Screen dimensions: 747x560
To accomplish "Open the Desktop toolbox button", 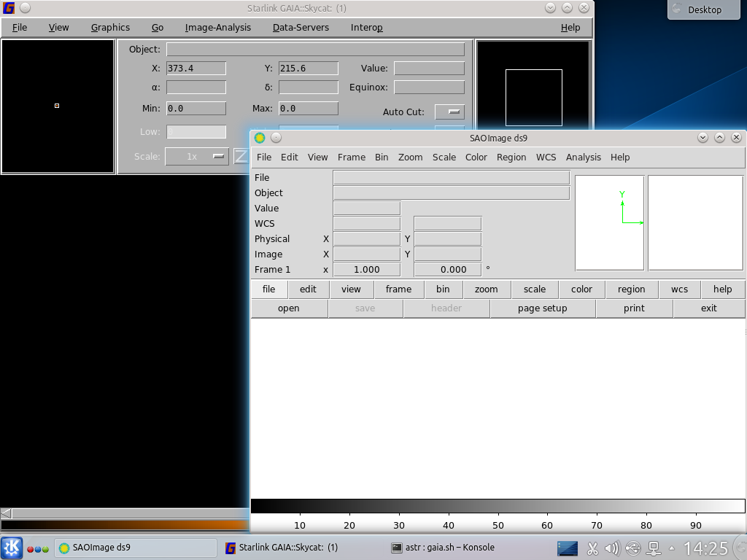I will point(704,9).
